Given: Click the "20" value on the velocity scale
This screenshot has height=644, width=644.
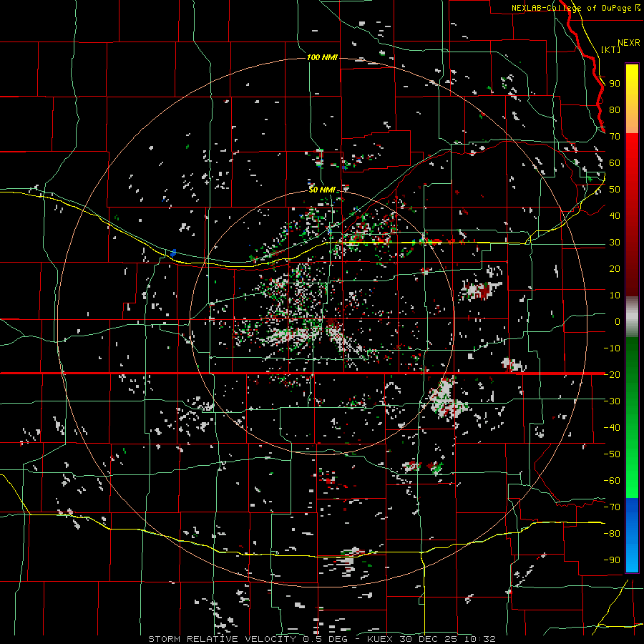Looking at the screenshot, I should pos(615,269).
